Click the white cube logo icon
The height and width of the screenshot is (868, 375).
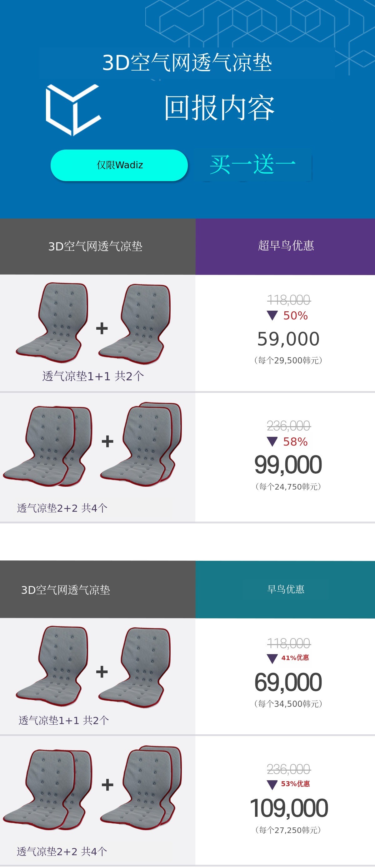coord(73,110)
